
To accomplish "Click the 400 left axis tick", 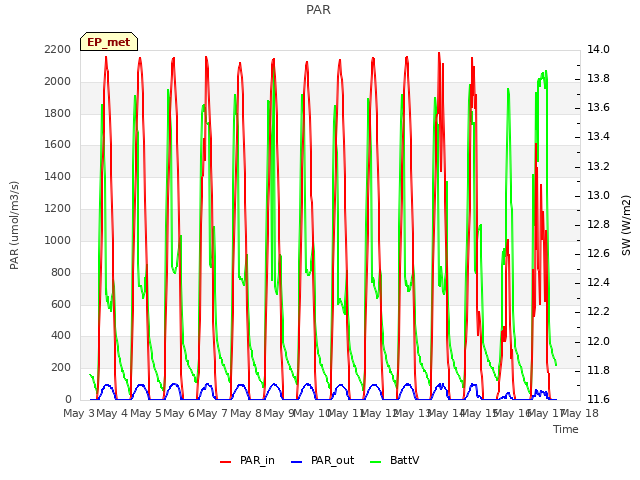I will click(x=61, y=336).
